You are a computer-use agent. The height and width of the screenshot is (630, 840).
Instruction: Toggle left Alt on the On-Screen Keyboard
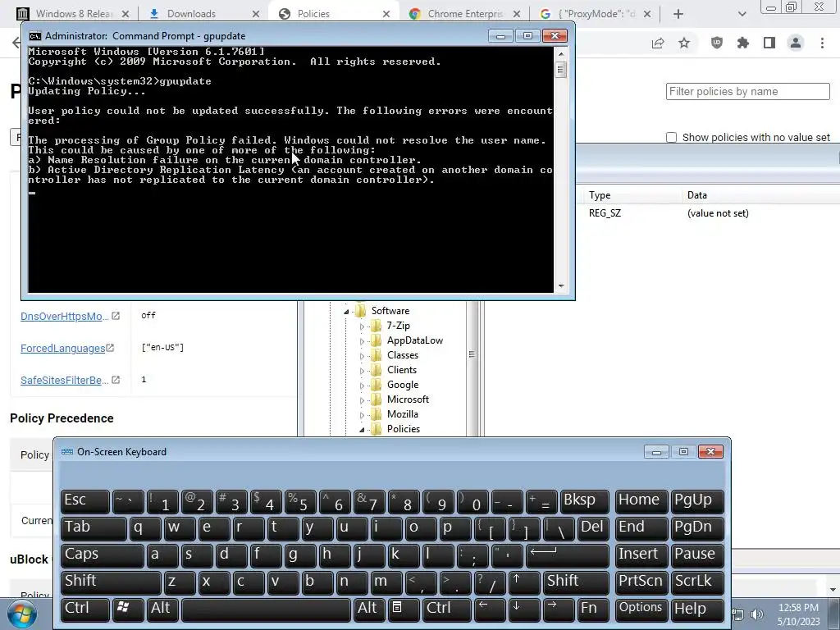pos(162,609)
